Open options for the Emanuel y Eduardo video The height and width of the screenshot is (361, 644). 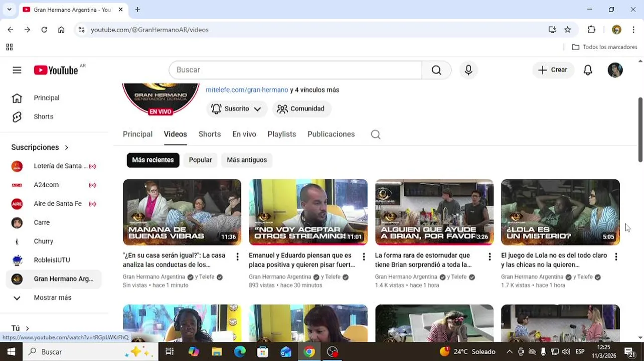(x=364, y=256)
